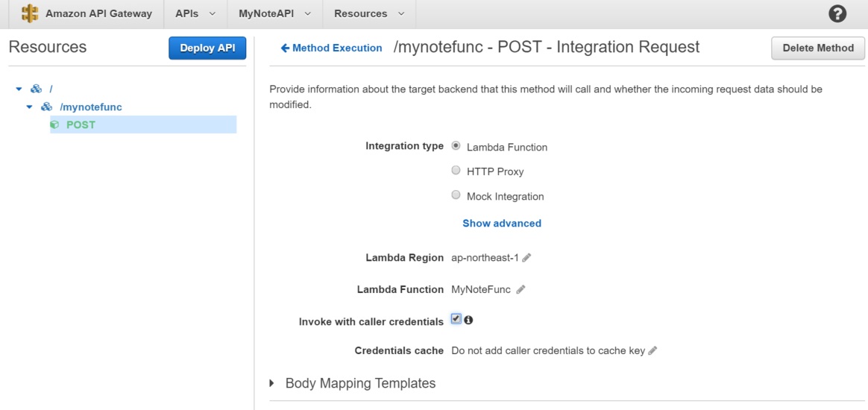
Task: Click the POST method cube icon
Action: (54, 125)
